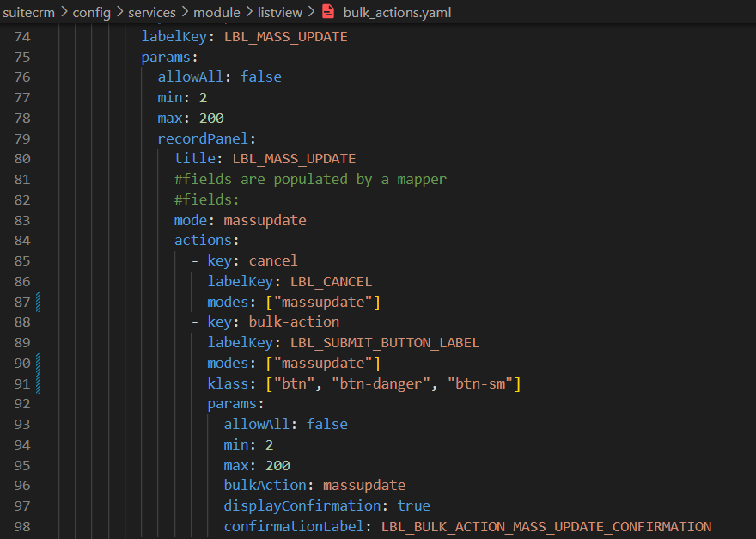Click 'max: 200' on line 95
This screenshot has width=756, height=539.
(257, 466)
